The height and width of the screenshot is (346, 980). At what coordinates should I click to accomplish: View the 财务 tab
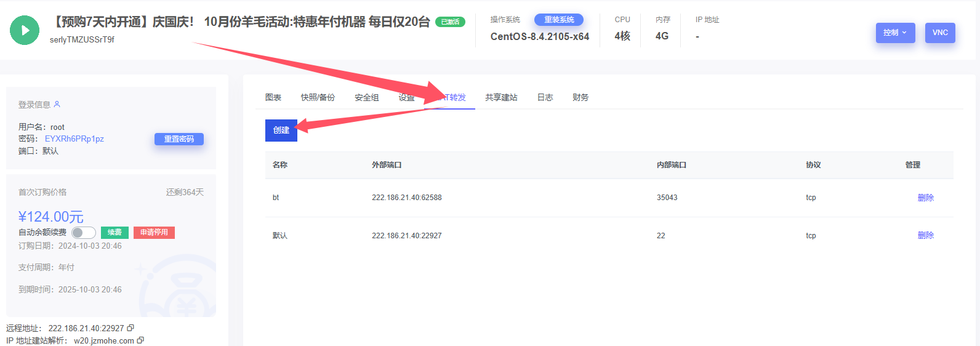(580, 97)
